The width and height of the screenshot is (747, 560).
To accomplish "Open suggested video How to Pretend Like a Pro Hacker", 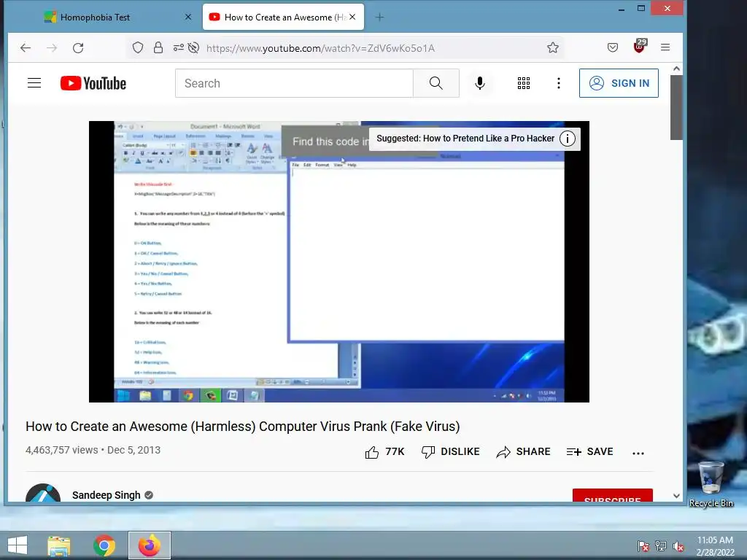I will (466, 139).
